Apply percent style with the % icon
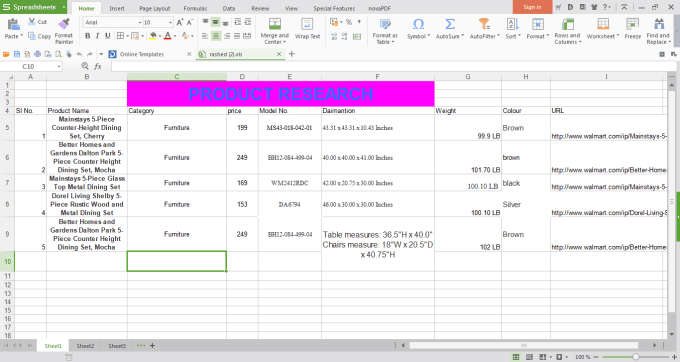The height and width of the screenshot is (362, 680). (x=349, y=22)
